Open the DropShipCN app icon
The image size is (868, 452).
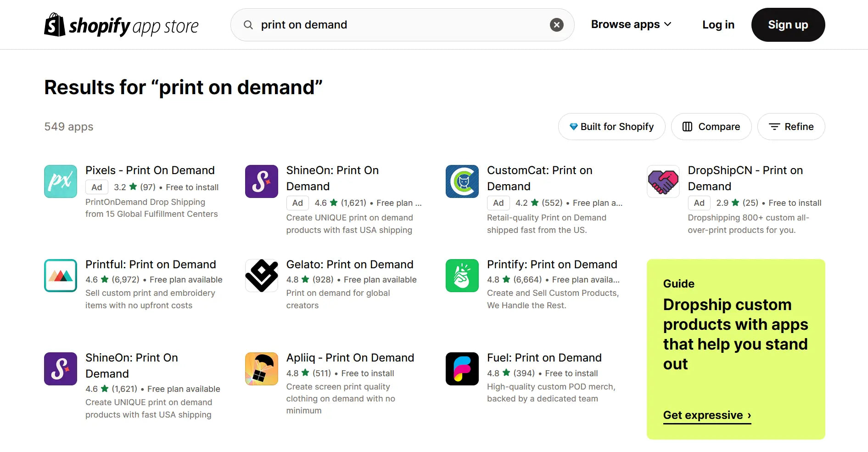662,181
